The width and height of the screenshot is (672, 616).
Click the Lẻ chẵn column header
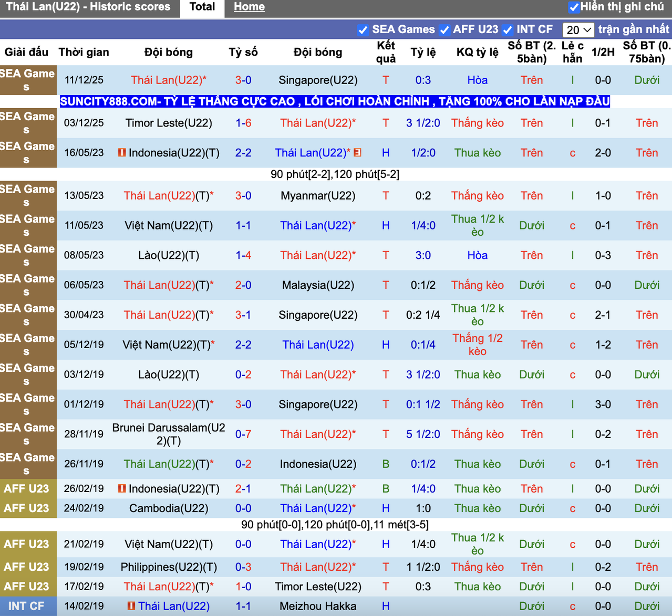pyautogui.click(x=573, y=52)
